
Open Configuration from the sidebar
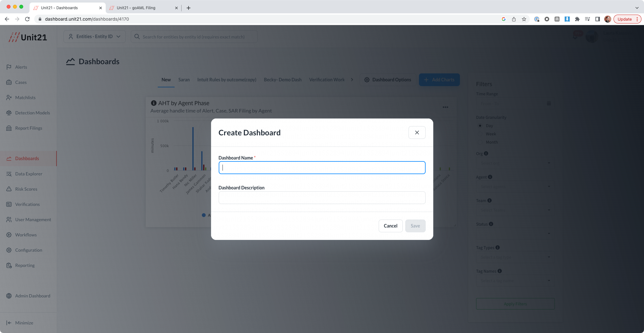(29, 250)
